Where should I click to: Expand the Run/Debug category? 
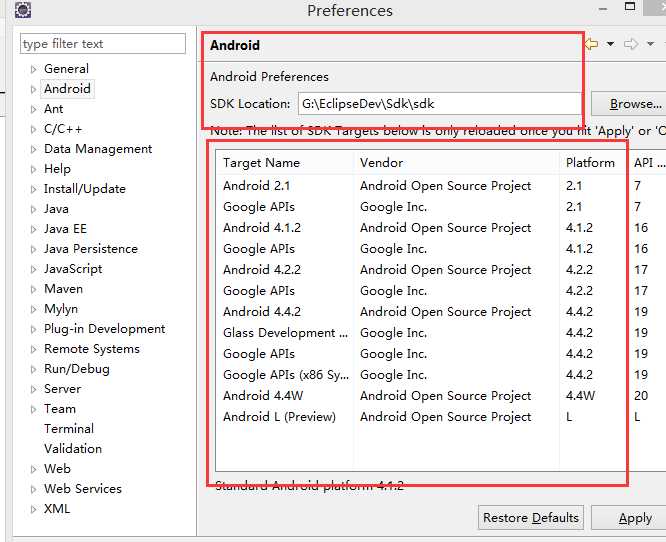[x=33, y=369]
